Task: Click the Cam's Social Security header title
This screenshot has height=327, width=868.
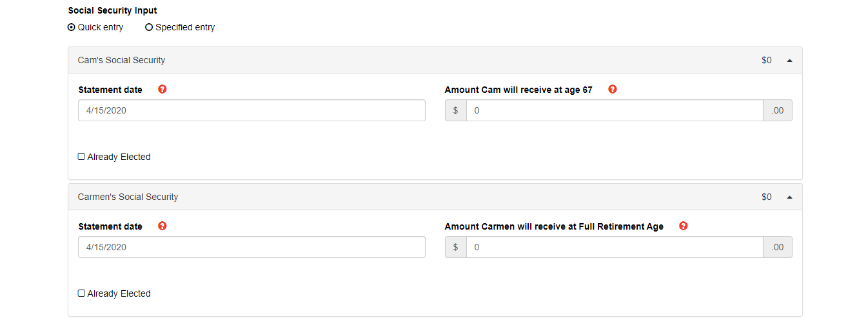Action: tap(121, 60)
